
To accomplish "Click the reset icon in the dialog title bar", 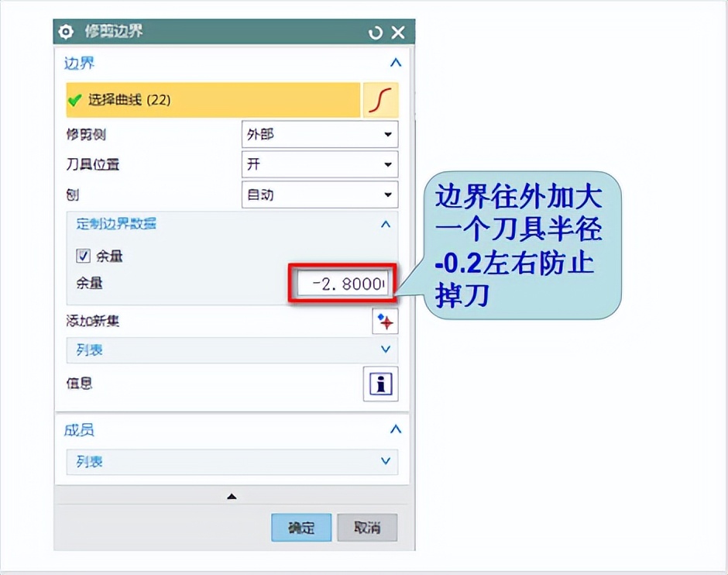I will tap(375, 32).
